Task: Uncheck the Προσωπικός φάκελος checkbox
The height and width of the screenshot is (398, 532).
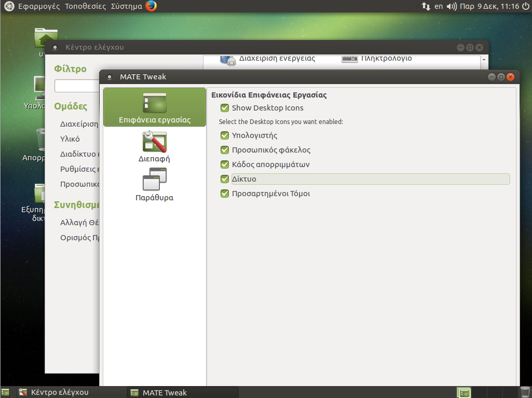Action: pyautogui.click(x=225, y=150)
